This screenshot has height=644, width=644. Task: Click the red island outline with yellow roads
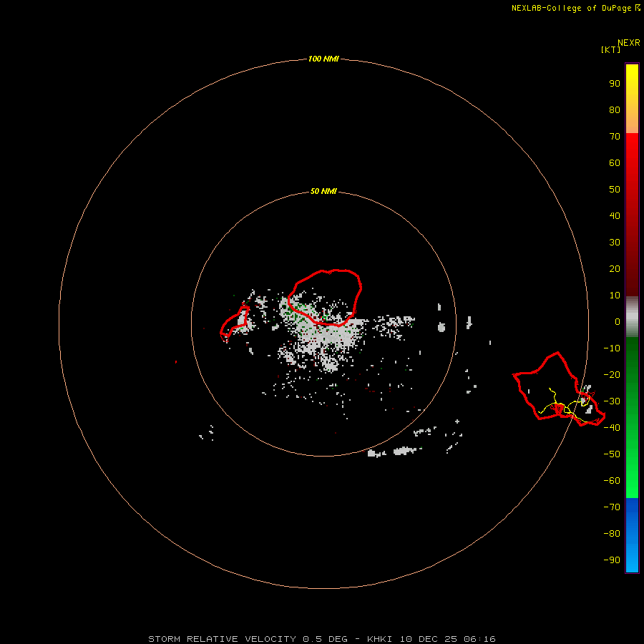559,389
